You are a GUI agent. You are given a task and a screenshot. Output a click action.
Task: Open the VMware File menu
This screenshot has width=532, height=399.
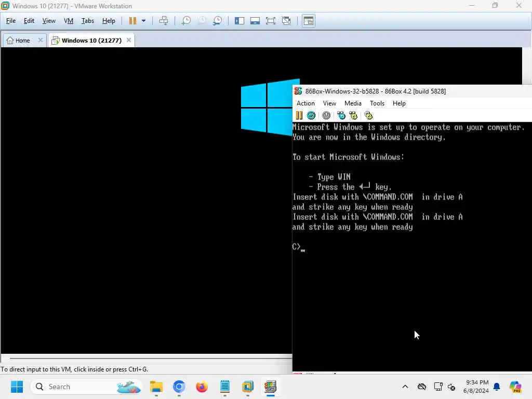point(11,21)
